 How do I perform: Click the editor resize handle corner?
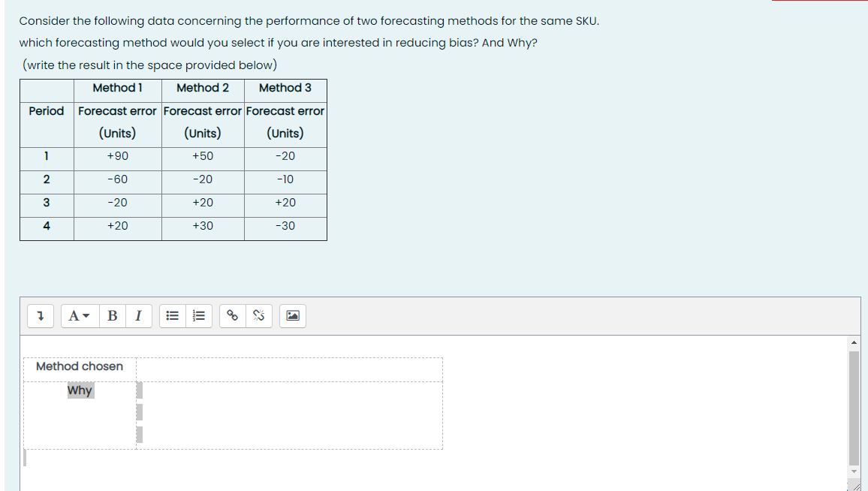pos(856,486)
